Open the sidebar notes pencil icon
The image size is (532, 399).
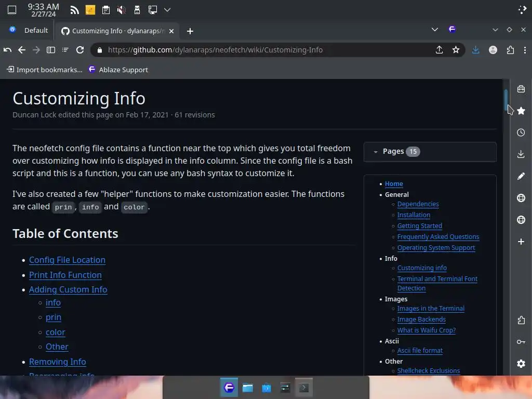[521, 176]
